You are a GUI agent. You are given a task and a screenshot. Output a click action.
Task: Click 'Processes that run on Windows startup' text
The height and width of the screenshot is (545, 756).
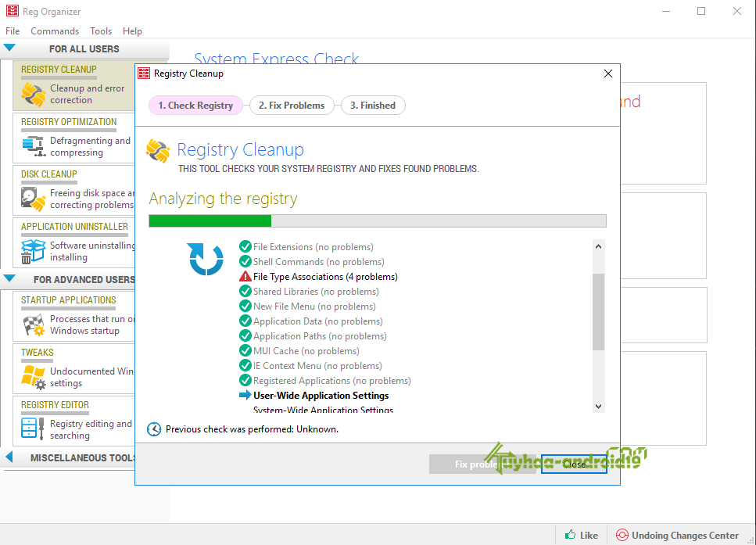coord(91,324)
